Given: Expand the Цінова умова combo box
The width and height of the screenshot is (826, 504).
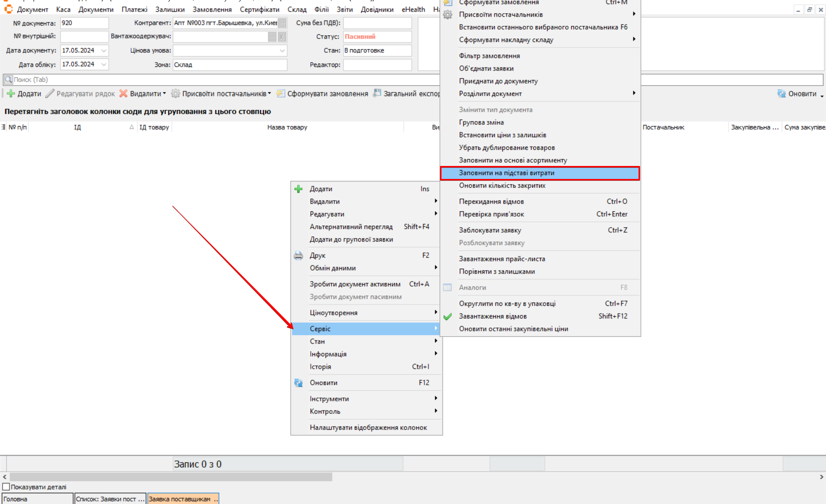Looking at the screenshot, I should click(x=282, y=50).
